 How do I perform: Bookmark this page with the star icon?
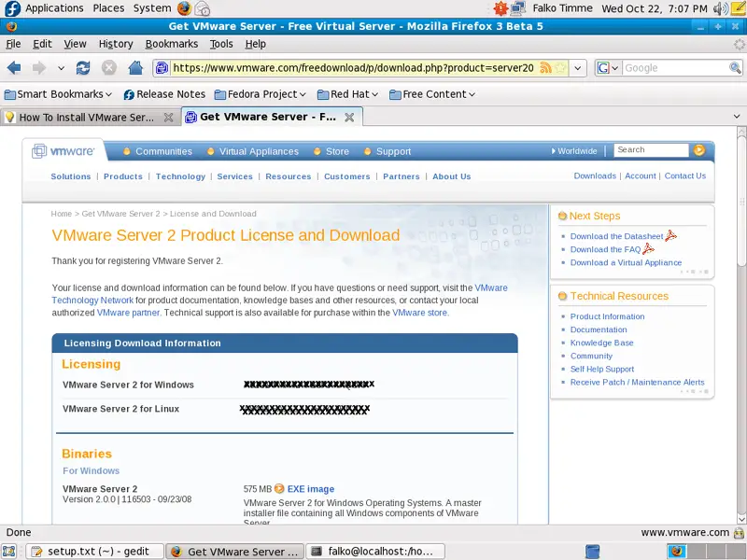[x=561, y=68]
